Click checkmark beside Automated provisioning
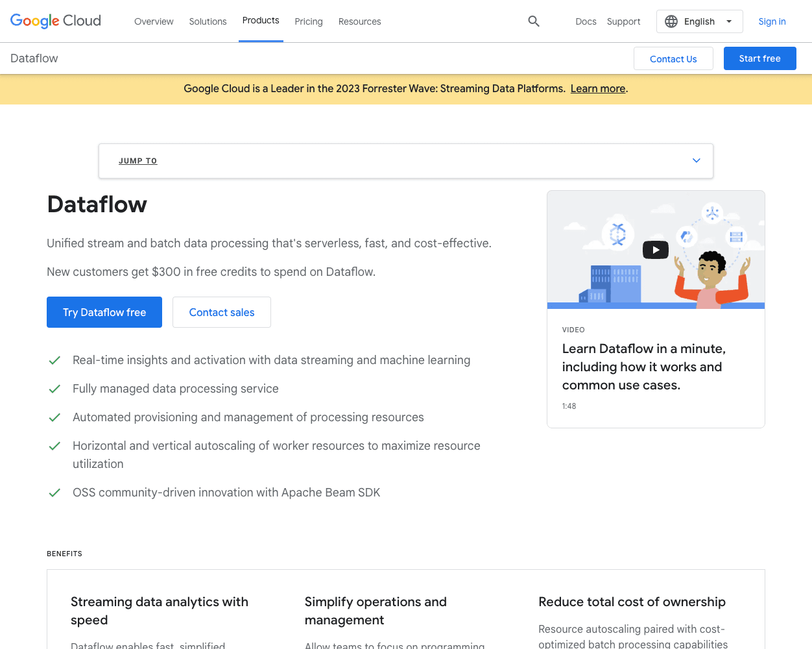This screenshot has height=649, width=812. click(54, 417)
